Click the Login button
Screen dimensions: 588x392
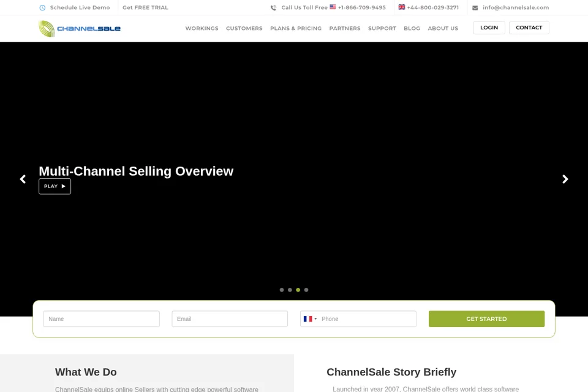(x=489, y=28)
